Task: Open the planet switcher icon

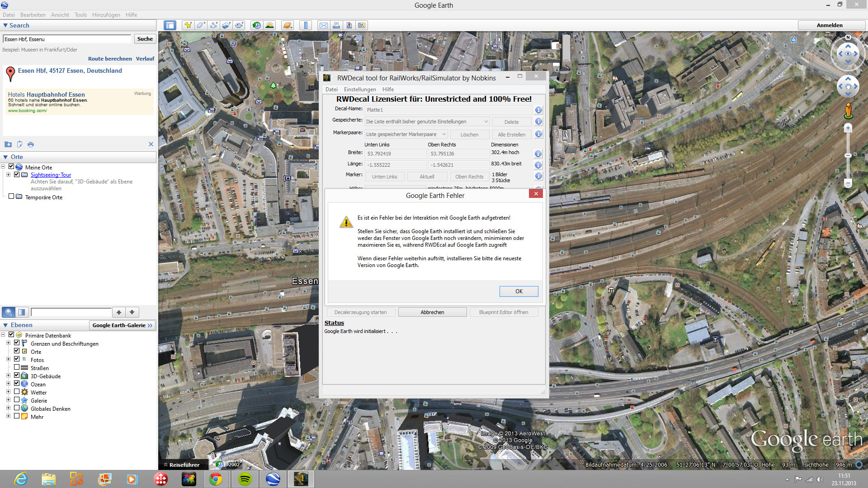Action: [288, 25]
